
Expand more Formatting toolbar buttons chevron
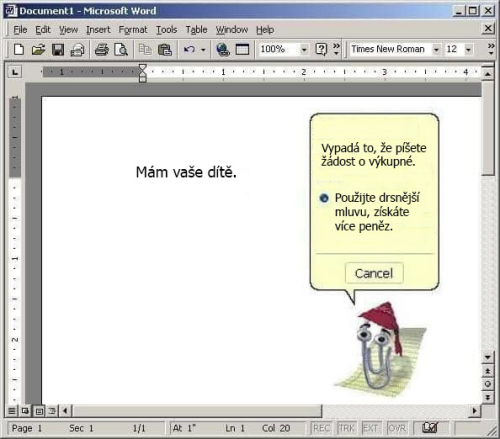click(x=491, y=49)
